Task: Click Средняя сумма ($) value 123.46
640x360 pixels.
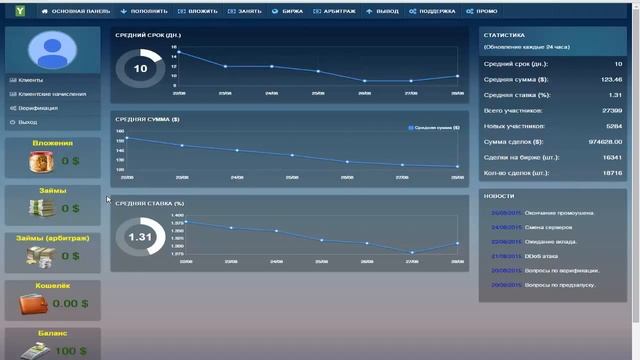Action: tap(611, 80)
